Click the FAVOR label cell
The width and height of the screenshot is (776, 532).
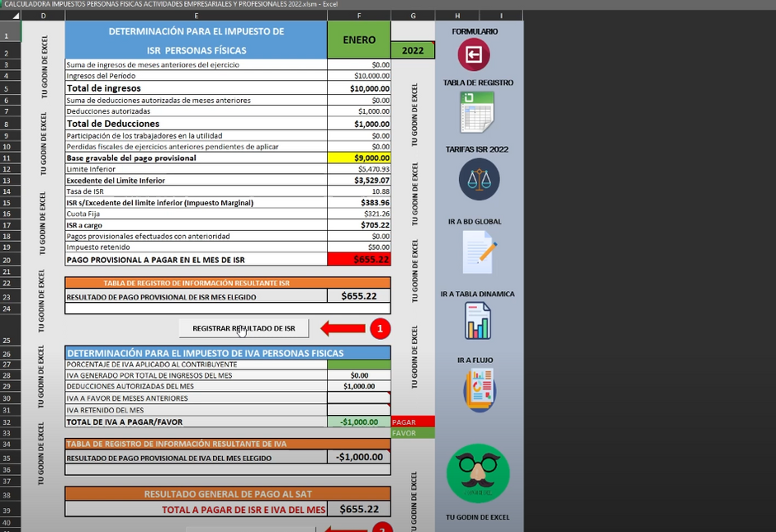[x=414, y=432]
